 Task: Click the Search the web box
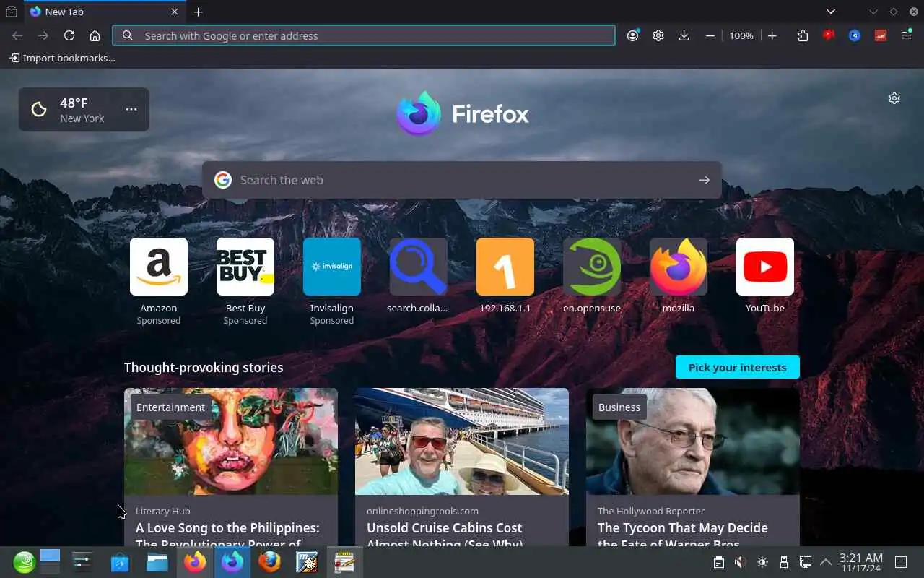pos(462,180)
